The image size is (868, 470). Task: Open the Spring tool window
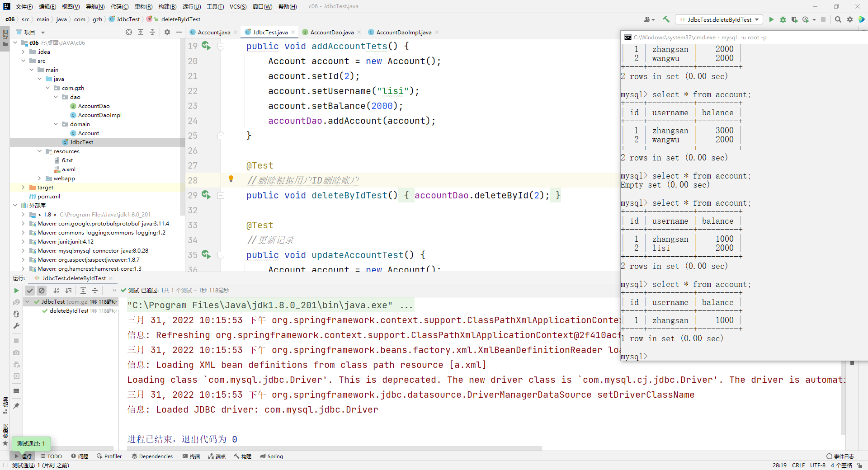[x=271, y=456]
